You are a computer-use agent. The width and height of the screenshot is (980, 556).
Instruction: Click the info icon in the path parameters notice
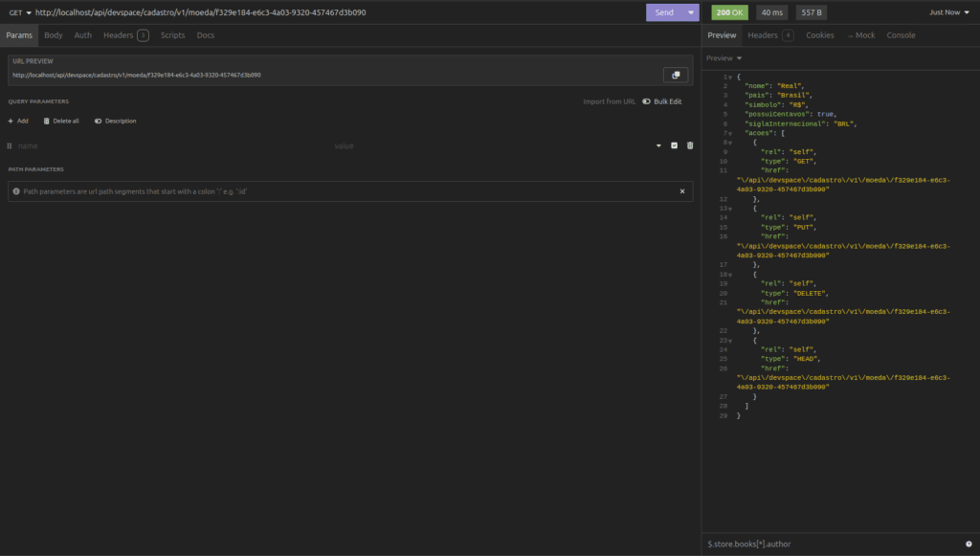[16, 191]
